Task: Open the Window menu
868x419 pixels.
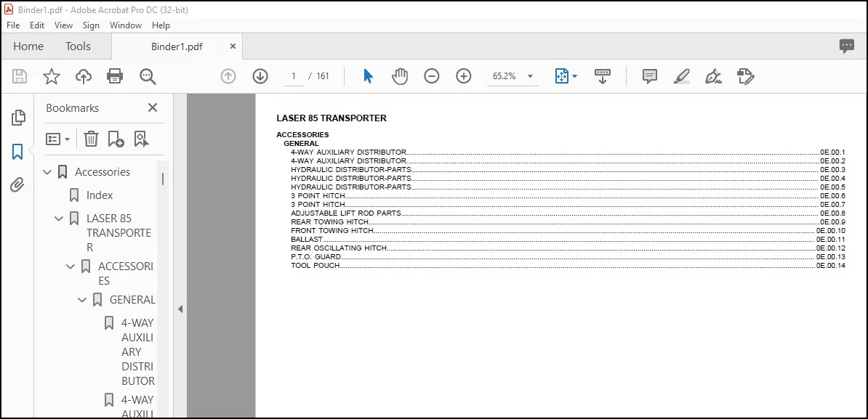Action: click(x=126, y=25)
